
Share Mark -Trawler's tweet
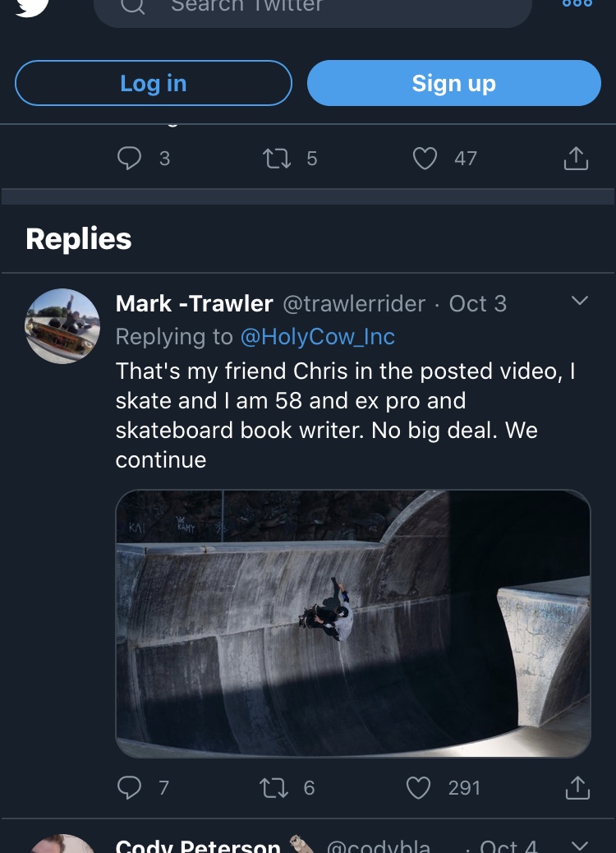(577, 787)
